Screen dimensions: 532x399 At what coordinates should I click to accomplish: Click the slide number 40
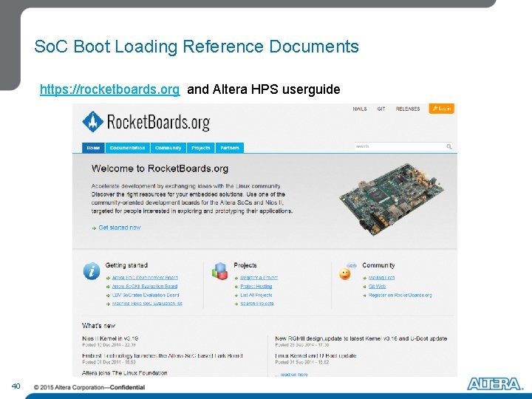(16, 386)
